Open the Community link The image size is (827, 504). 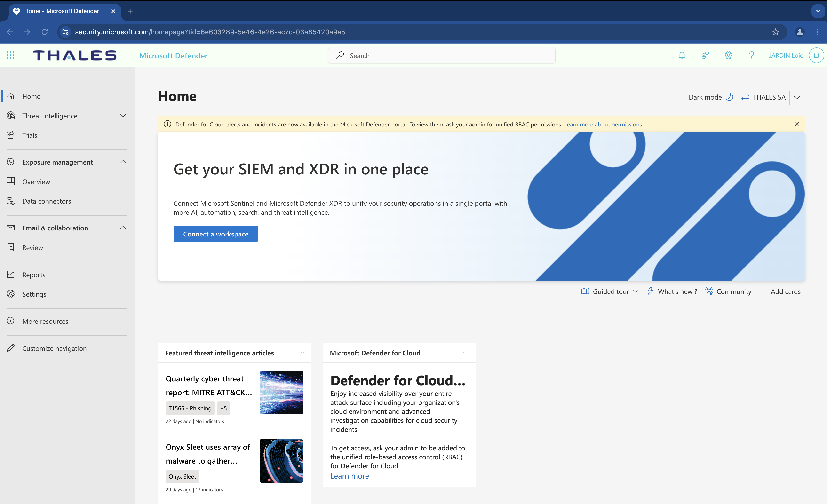[x=728, y=291]
